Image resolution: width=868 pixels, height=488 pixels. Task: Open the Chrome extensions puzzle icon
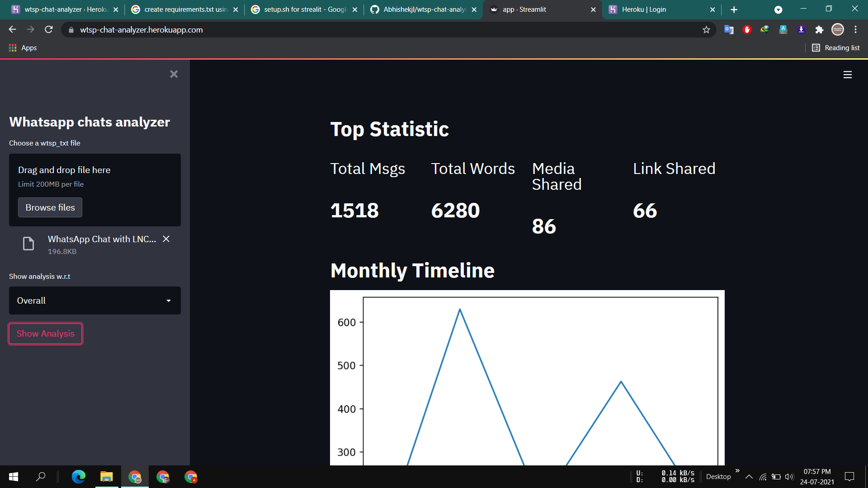pyautogui.click(x=820, y=29)
